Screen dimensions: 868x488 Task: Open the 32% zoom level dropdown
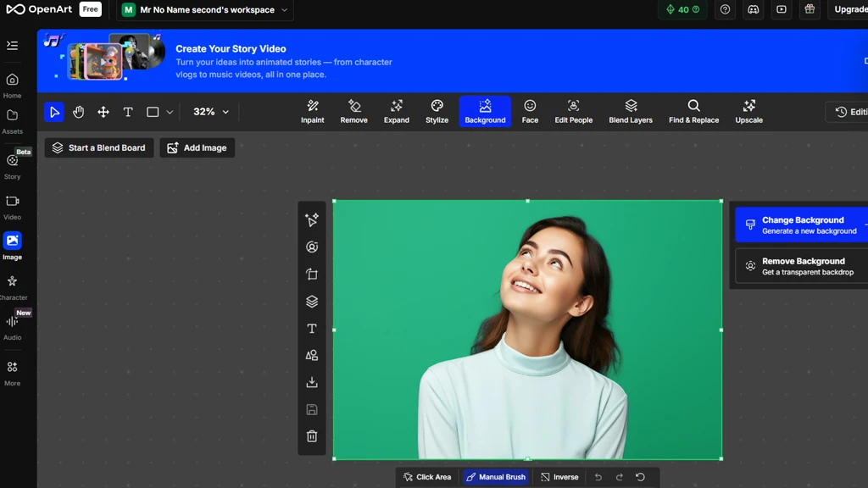(x=211, y=112)
